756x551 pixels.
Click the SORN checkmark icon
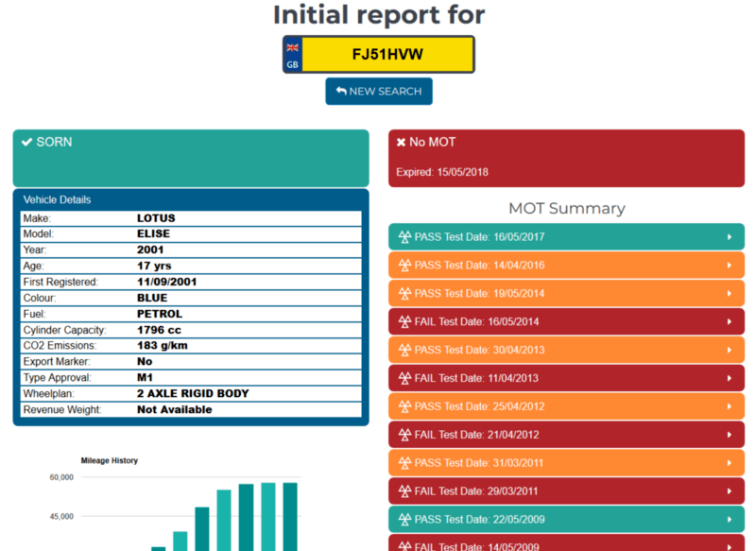click(26, 142)
